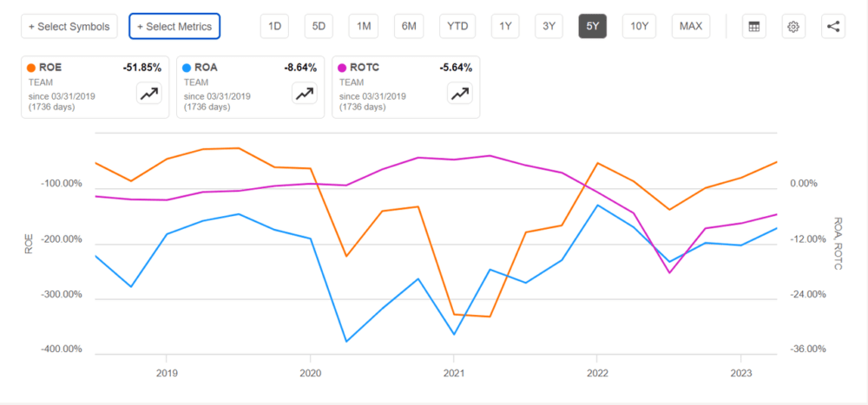The height and width of the screenshot is (405, 868).
Task: Open the data table view icon
Action: pyautogui.click(x=753, y=27)
